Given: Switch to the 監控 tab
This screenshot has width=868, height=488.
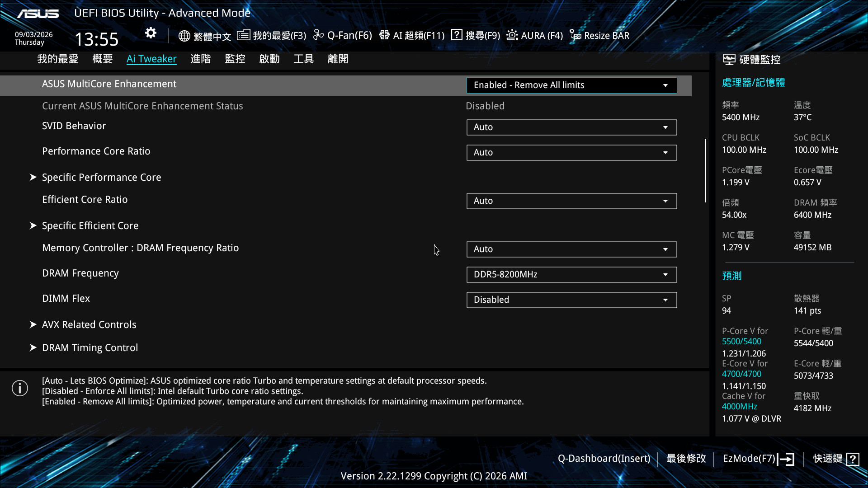Looking at the screenshot, I should tap(235, 59).
